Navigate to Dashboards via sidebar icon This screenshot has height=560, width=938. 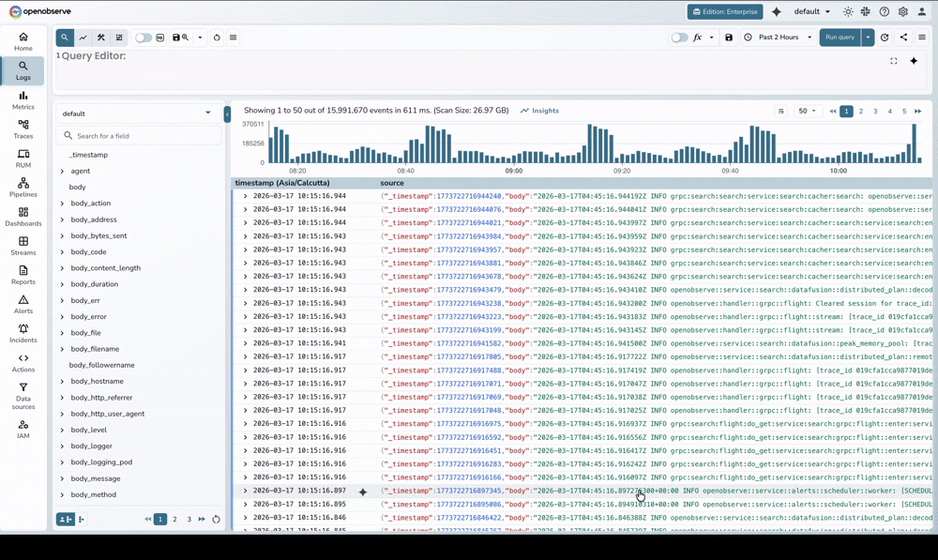(23, 217)
